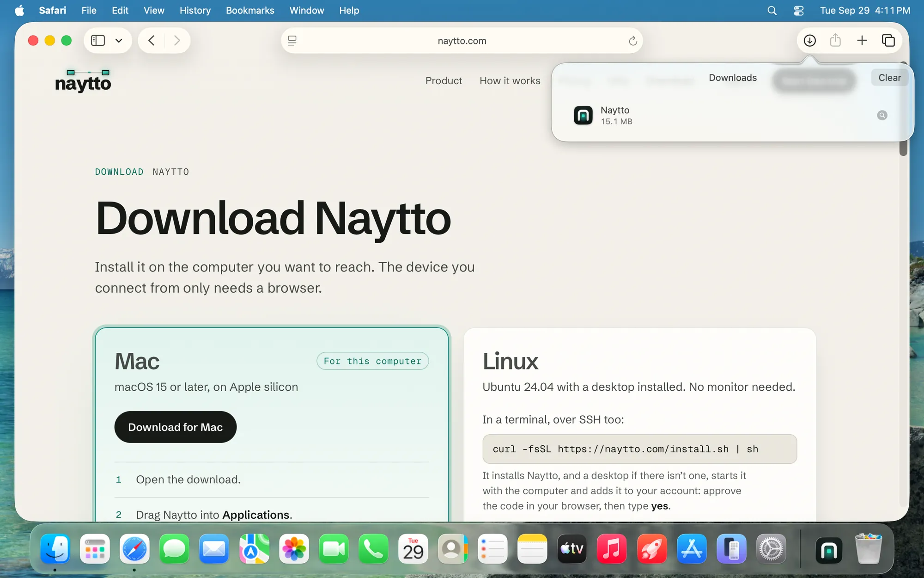Image resolution: width=924 pixels, height=578 pixels.
Task: Click the curl install command box
Action: click(x=639, y=449)
